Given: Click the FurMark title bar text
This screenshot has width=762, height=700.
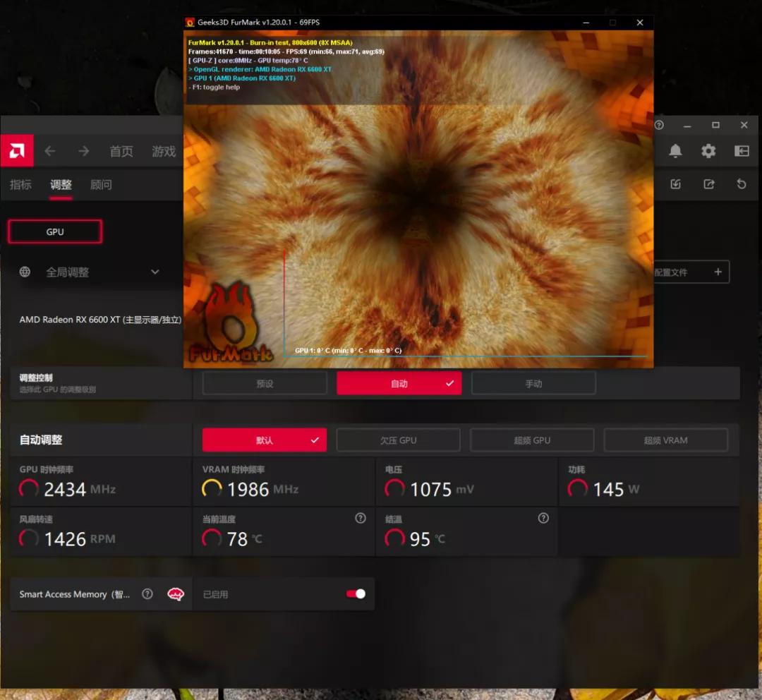Looking at the screenshot, I should click(258, 23).
